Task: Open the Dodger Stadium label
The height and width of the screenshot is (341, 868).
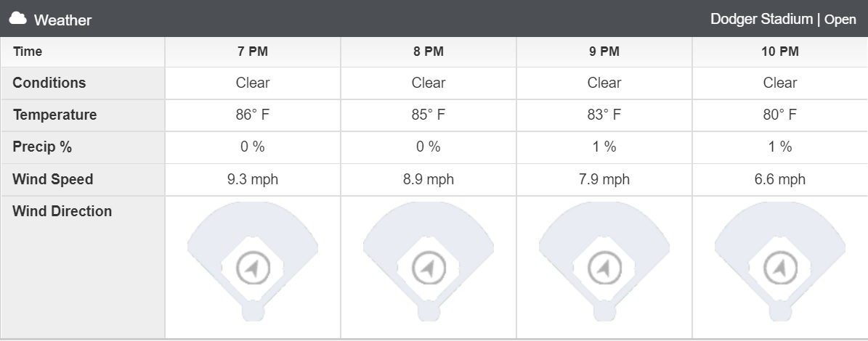Action: click(761, 20)
